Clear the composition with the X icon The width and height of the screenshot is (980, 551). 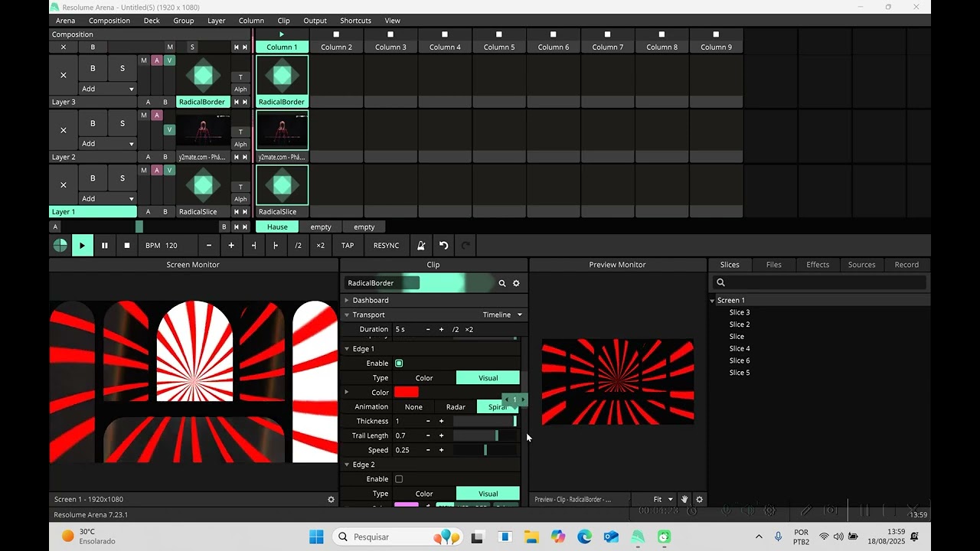[x=64, y=47]
